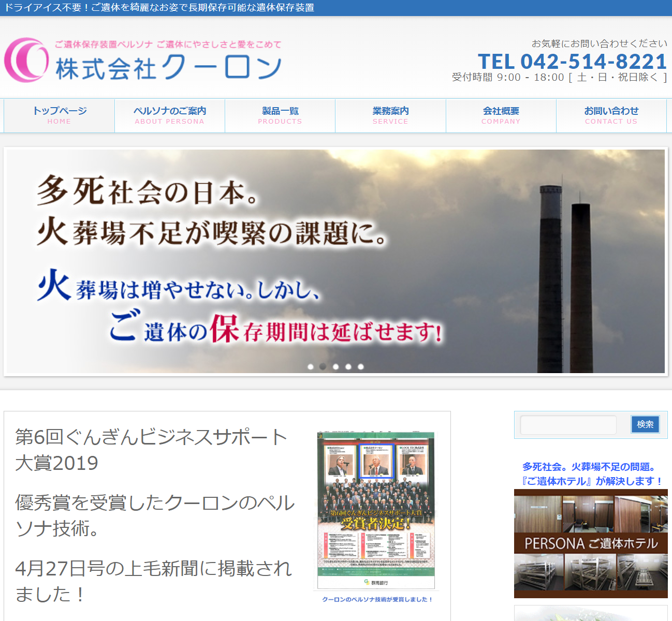Image resolution: width=672 pixels, height=621 pixels.
Task: Switch to the third carousel slide dot
Action: click(x=335, y=366)
